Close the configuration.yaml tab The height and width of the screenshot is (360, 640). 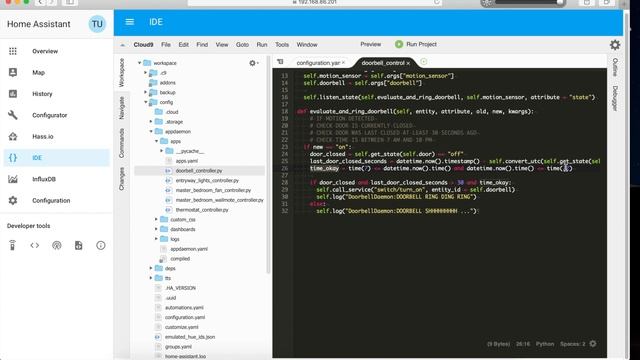click(344, 63)
